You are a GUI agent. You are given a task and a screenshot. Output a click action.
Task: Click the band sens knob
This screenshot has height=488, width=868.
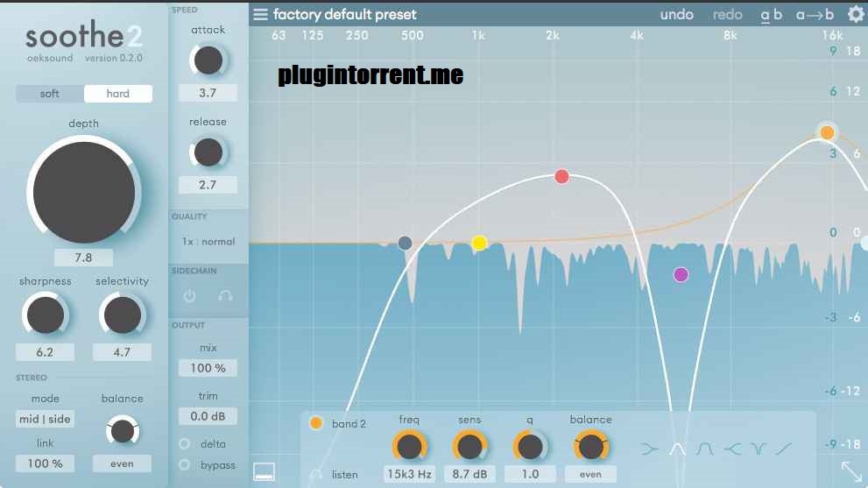(469, 447)
